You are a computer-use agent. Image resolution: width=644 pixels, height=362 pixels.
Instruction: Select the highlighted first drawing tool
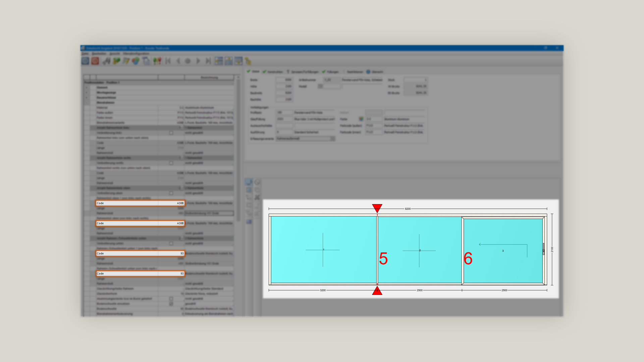point(249,182)
